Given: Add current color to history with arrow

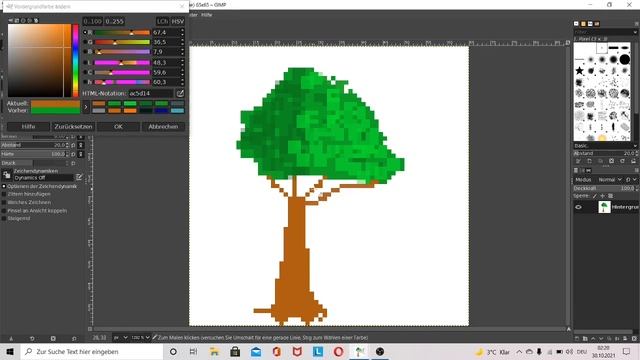Looking at the screenshot, I should [86, 107].
